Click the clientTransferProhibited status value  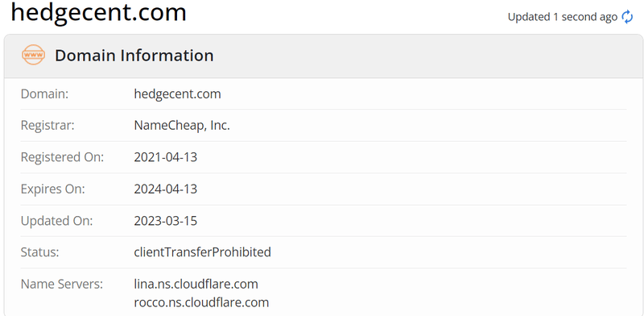point(203,252)
